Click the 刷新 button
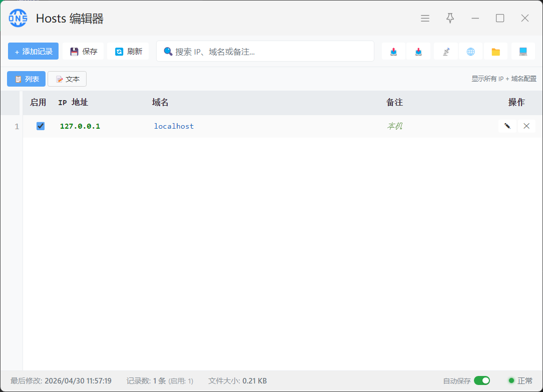The image size is (543, 392). (128, 51)
